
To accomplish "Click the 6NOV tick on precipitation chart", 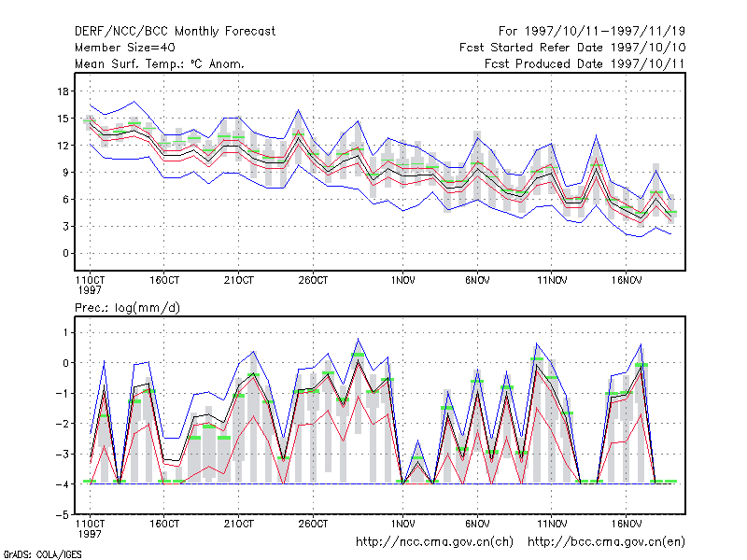I will [x=477, y=524].
